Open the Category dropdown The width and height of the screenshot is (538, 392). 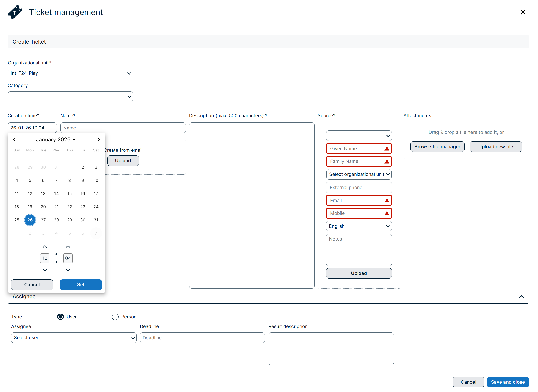pos(70,97)
